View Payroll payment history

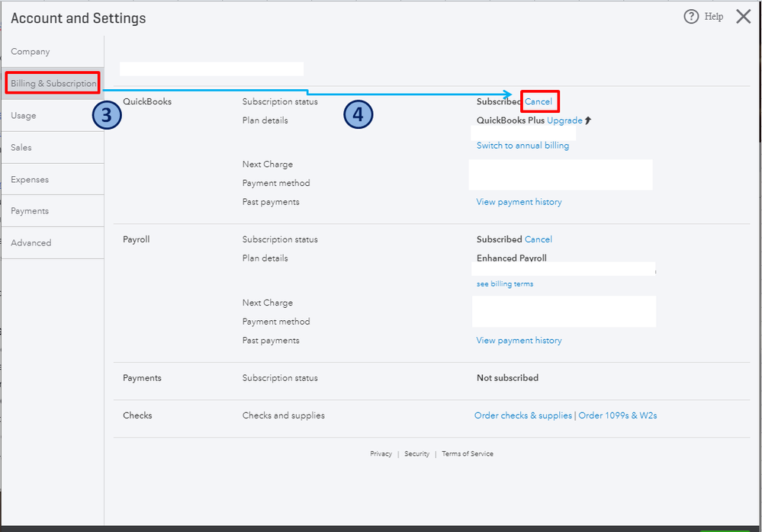pos(519,341)
